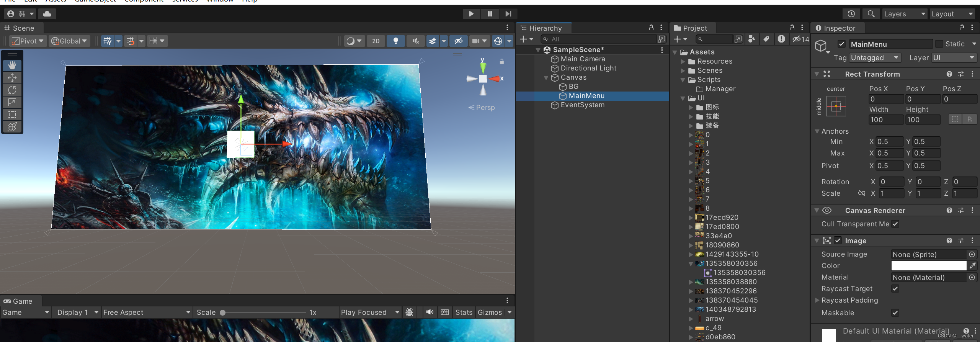This screenshot has width=980, height=342.
Task: Collapse the Canvas node in Hierarchy
Action: click(546, 78)
